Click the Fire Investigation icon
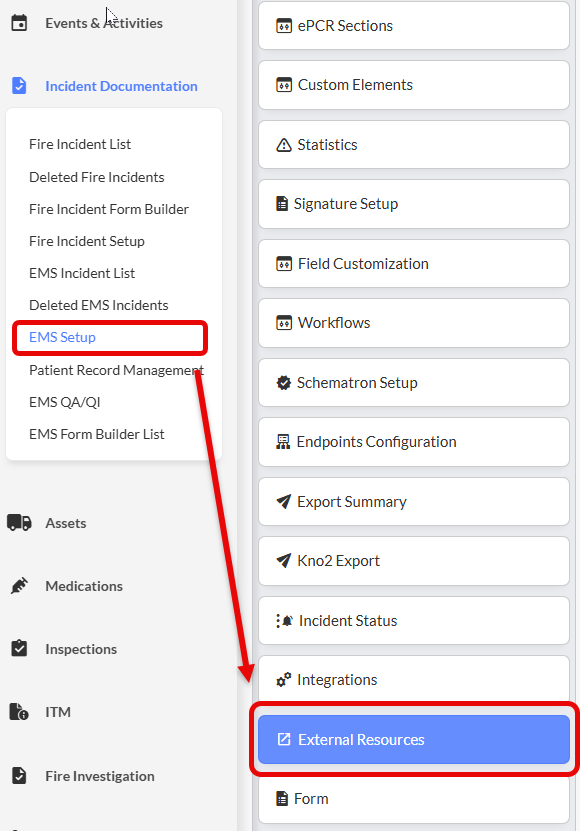The image size is (580, 831). [19, 775]
